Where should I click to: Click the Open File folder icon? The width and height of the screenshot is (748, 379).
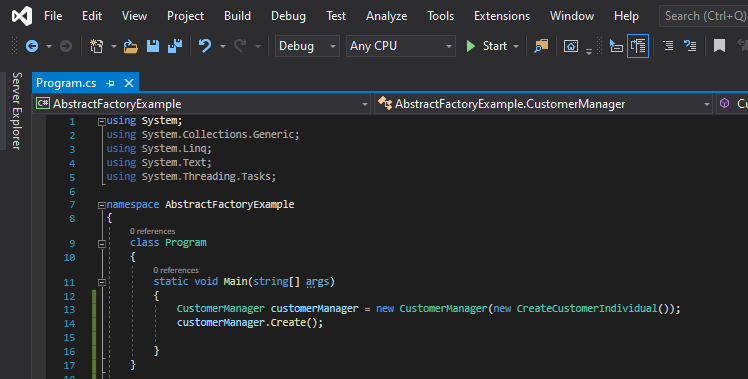pyautogui.click(x=130, y=46)
